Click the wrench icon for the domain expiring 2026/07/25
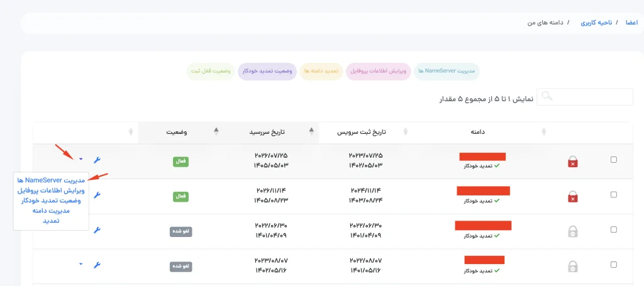644x286 pixels. click(97, 160)
